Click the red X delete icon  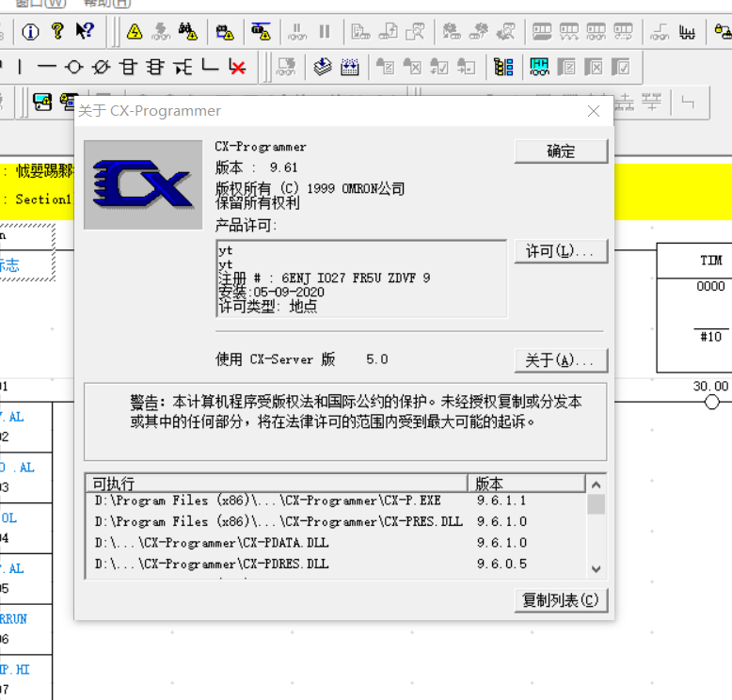[x=237, y=67]
